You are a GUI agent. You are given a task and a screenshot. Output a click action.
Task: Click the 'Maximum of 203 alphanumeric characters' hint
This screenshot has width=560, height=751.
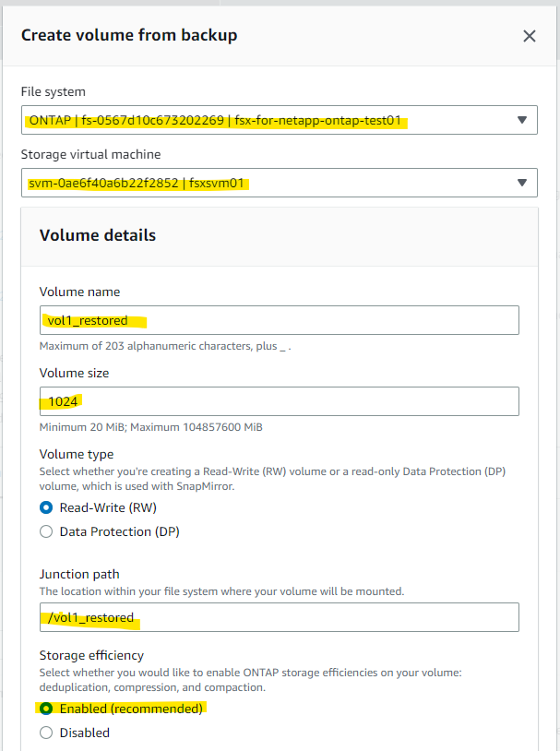(x=165, y=346)
